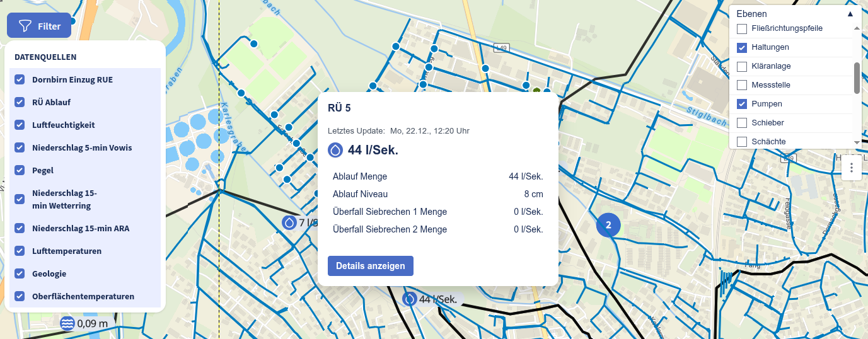Uncheck RÜ Ablauf data source
The width and height of the screenshot is (868, 339).
[x=20, y=102]
